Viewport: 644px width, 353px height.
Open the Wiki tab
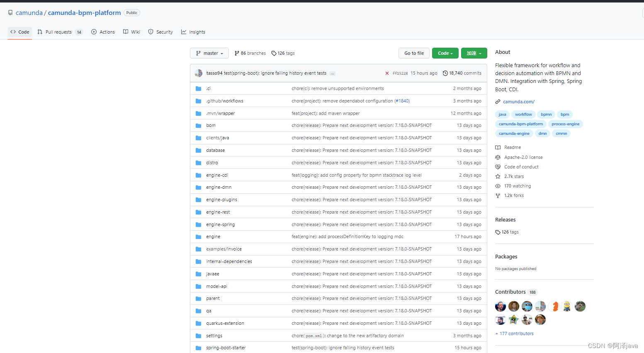131,32
